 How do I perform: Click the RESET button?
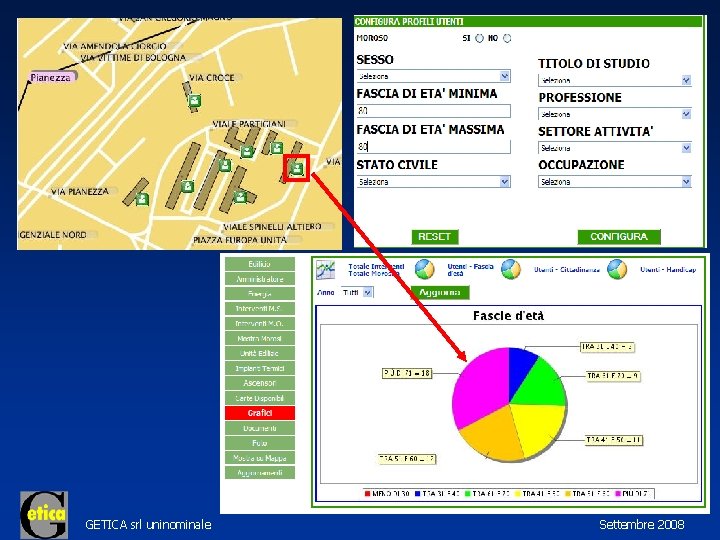pos(435,236)
